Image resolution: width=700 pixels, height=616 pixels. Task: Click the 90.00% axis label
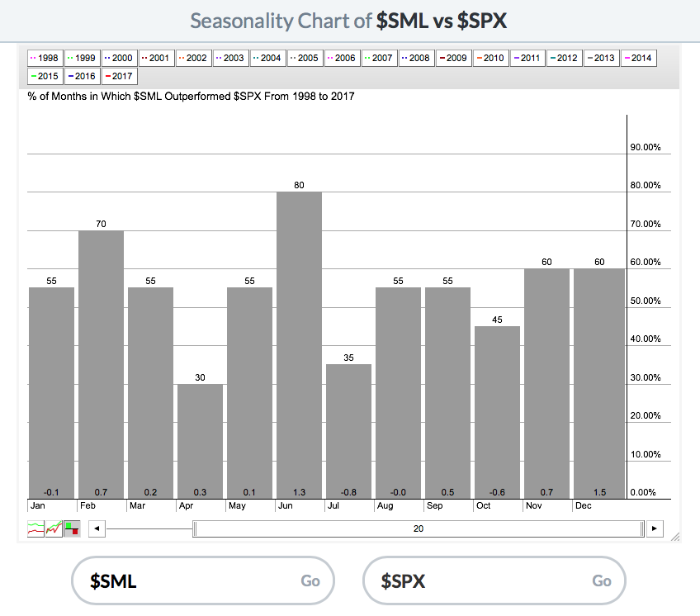[x=645, y=148]
